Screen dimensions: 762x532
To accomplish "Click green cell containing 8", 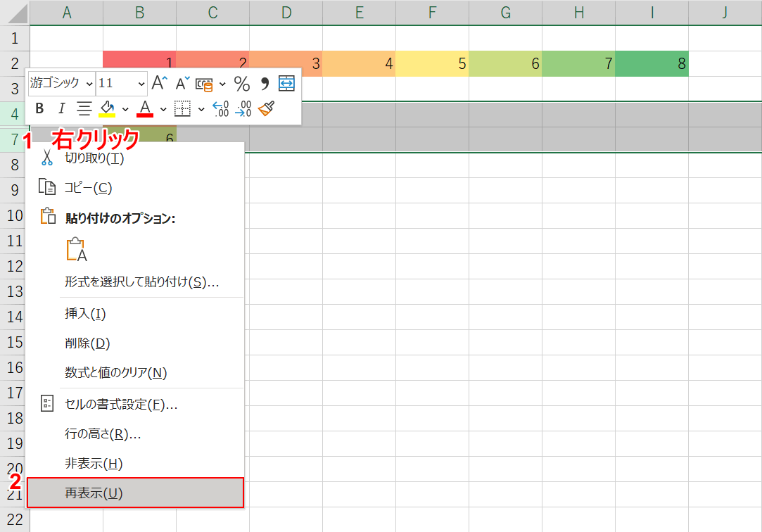I will 652,63.
